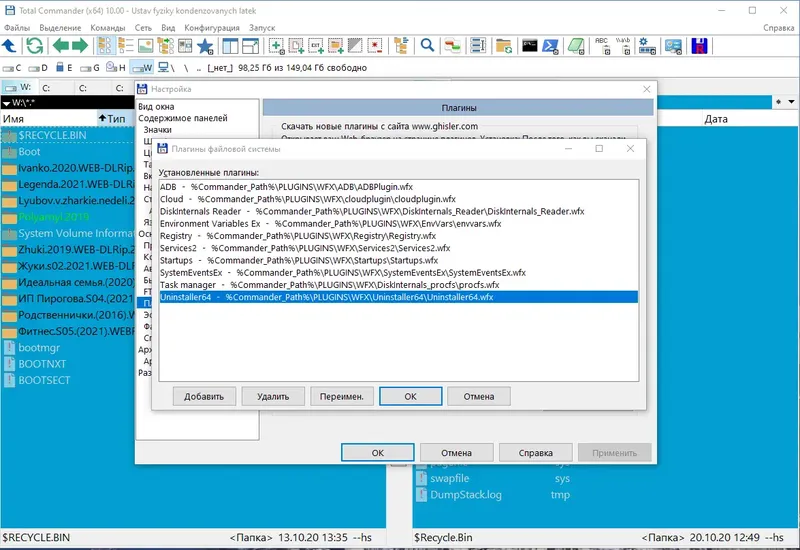Open right panel history dropdown arrow

[791, 102]
